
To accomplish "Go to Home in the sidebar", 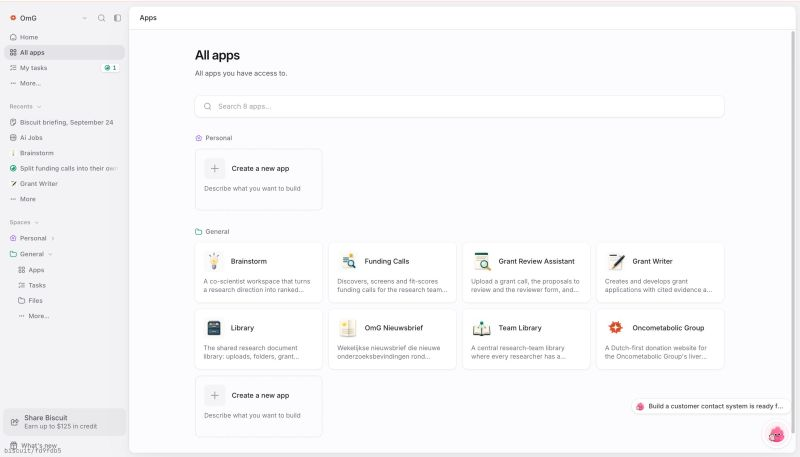I will tap(65, 37).
